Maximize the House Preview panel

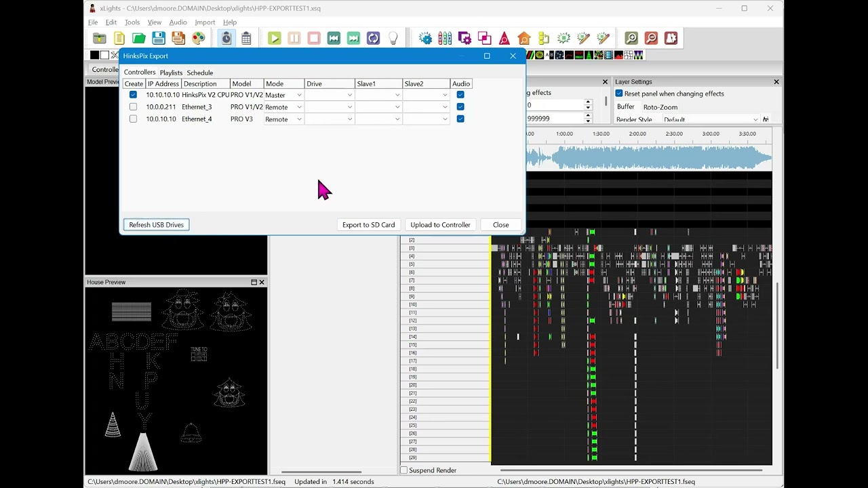point(254,282)
